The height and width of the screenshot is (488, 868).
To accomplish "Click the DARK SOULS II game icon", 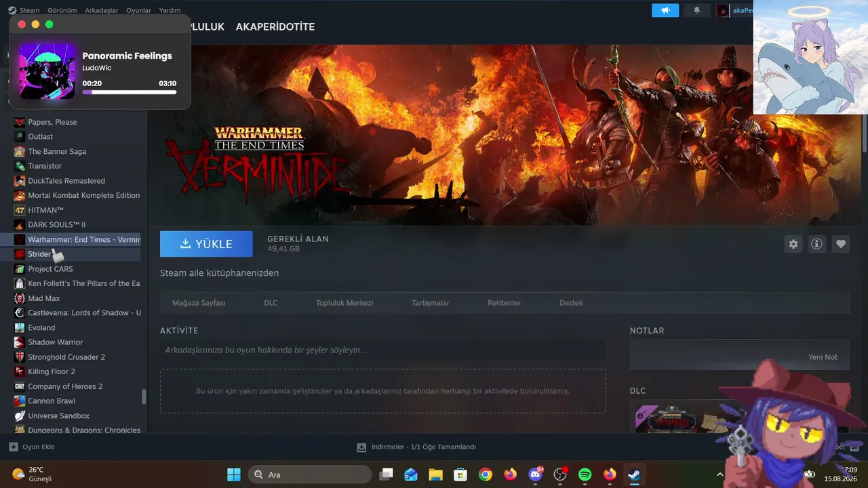I will pyautogui.click(x=20, y=225).
